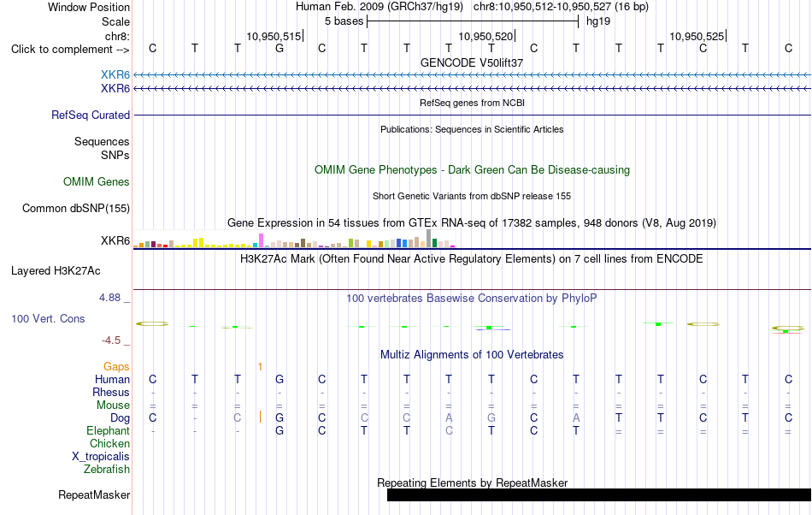The width and height of the screenshot is (812, 515).
Task: Select the RefSeq Curated track label
Action: [x=90, y=115]
